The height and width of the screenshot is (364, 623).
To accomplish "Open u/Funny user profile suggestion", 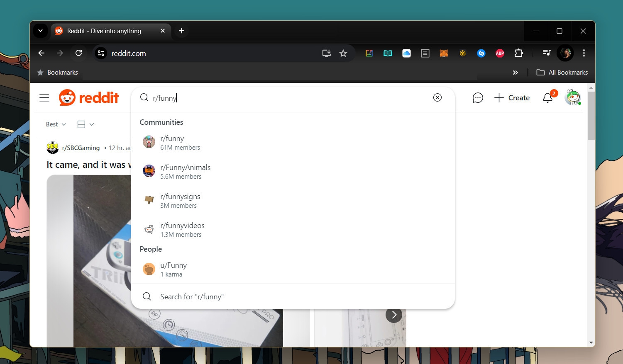I will (x=293, y=269).
